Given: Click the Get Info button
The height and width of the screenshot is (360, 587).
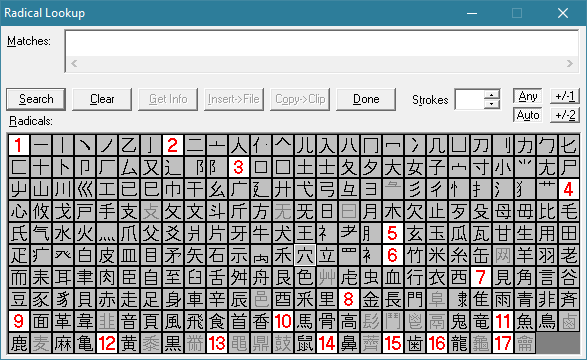Looking at the screenshot, I should [x=168, y=99].
